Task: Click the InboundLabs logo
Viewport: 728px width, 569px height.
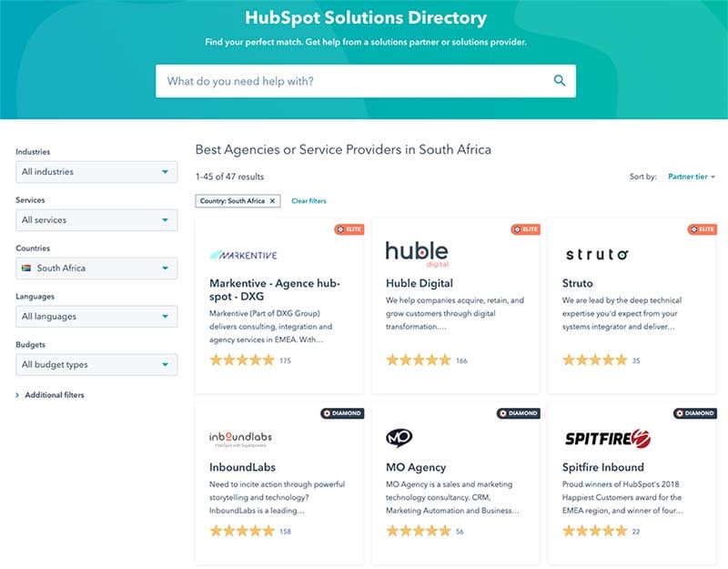Action: tap(240, 439)
